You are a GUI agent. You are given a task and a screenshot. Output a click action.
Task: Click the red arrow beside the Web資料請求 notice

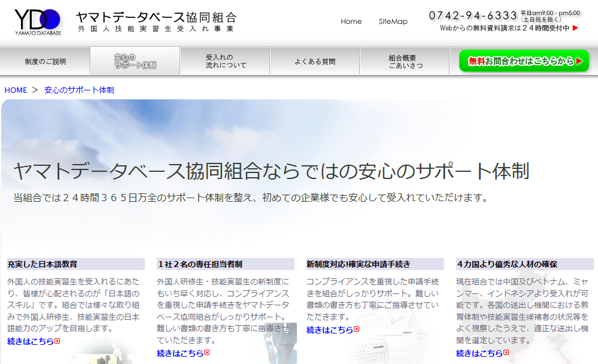[x=575, y=28]
